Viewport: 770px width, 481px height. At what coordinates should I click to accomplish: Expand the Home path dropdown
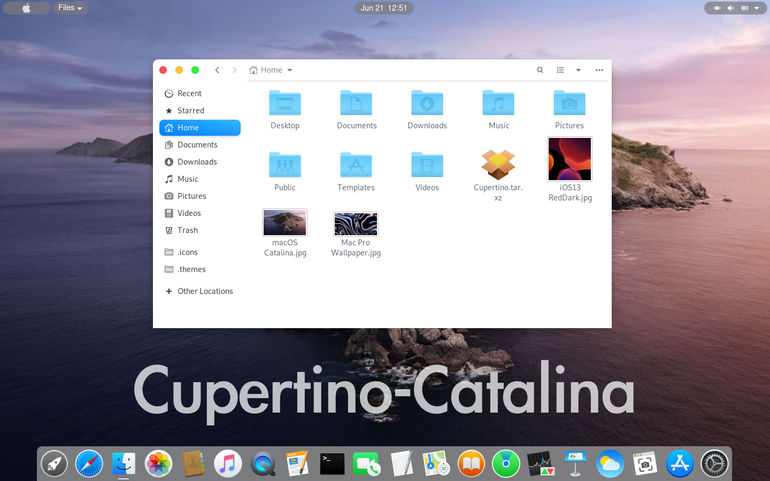point(290,70)
